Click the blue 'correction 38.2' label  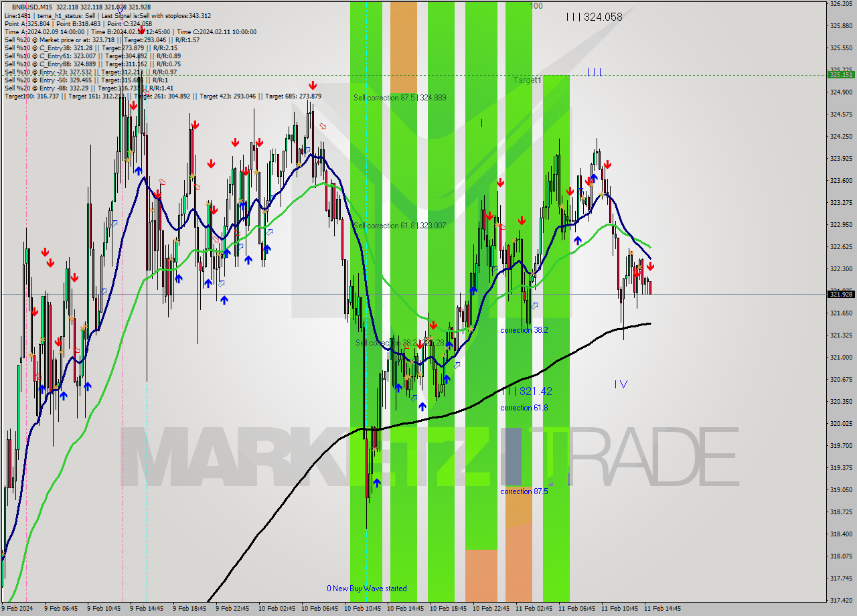[524, 330]
